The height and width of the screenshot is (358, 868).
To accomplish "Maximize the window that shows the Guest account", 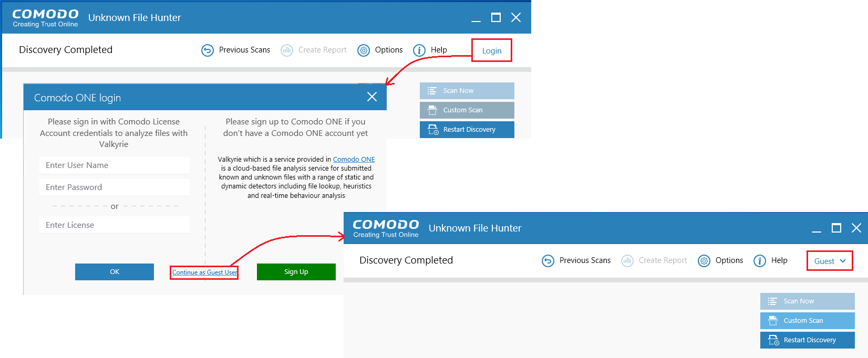I will [x=836, y=228].
